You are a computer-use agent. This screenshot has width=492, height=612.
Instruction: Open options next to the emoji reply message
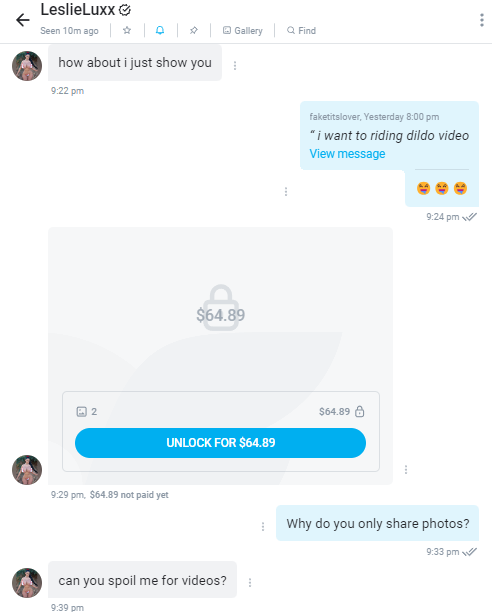click(x=286, y=191)
